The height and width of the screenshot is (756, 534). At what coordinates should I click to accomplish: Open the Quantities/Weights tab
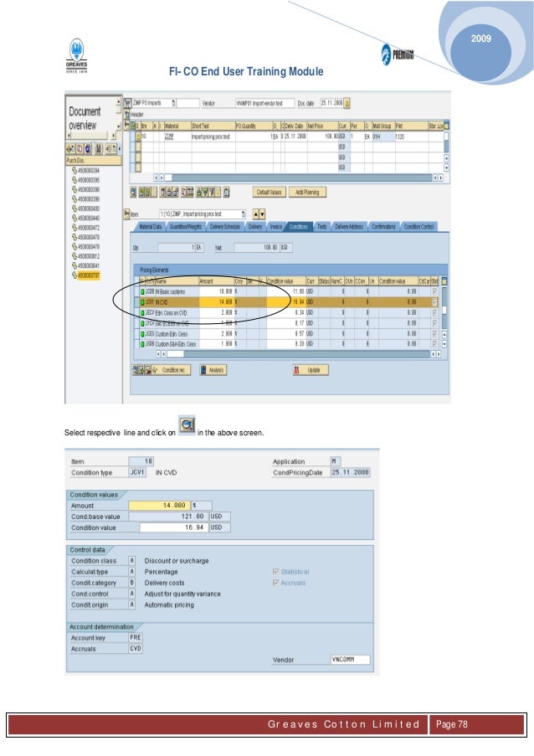coord(186,227)
